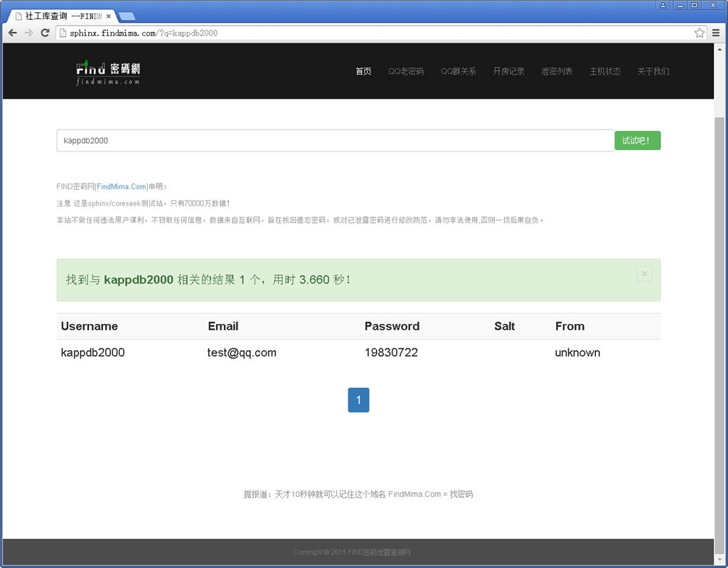Select the QQ群关系 nav item
This screenshot has width=728, height=568.
[x=459, y=72]
